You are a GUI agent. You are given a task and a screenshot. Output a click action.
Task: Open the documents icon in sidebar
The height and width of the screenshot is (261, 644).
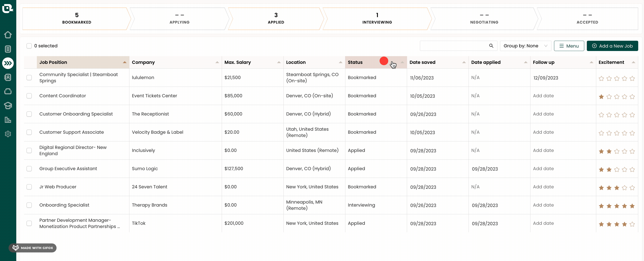point(8,49)
